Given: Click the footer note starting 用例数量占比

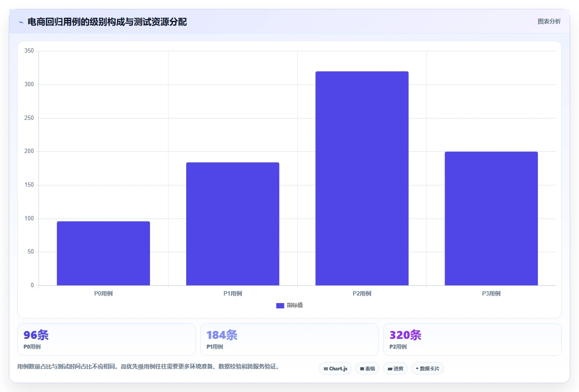Looking at the screenshot, I should (x=148, y=367).
